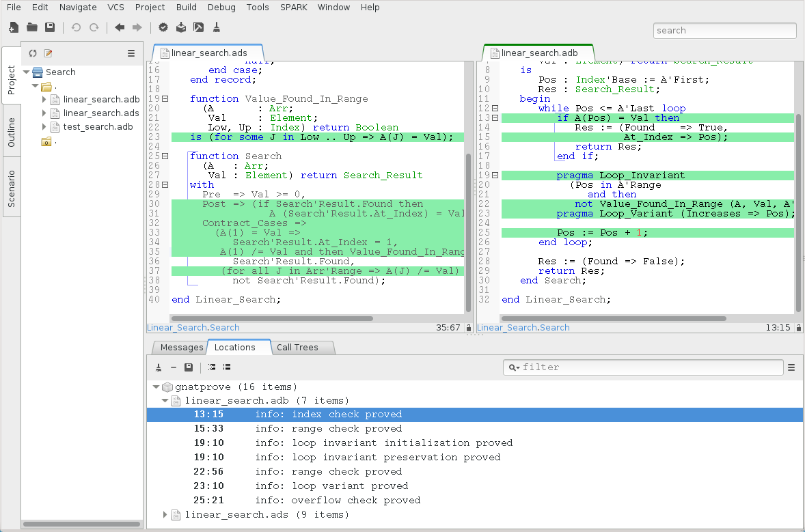The image size is (805, 532).
Task: Open the Locations panel hamburger menu
Action: 791,367
